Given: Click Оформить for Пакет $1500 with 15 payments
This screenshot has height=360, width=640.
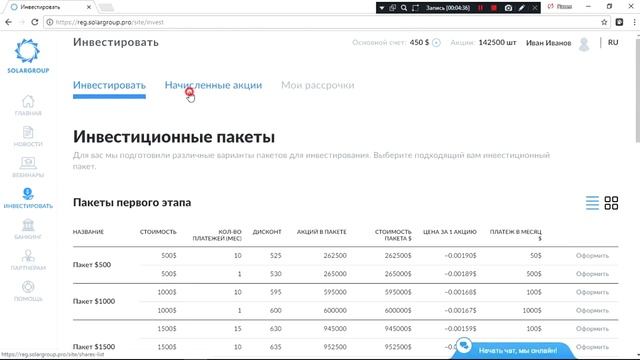Looking at the screenshot, I should click(x=592, y=329).
